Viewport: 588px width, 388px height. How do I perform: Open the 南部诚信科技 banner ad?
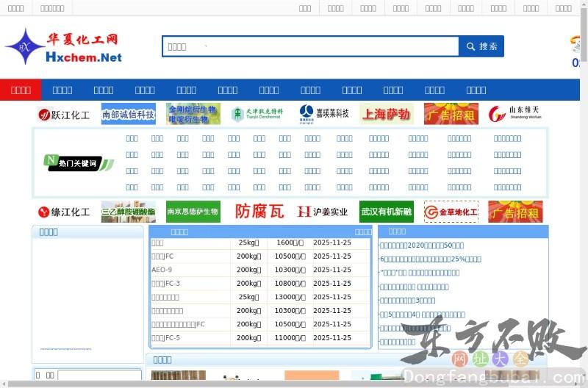tap(128, 114)
